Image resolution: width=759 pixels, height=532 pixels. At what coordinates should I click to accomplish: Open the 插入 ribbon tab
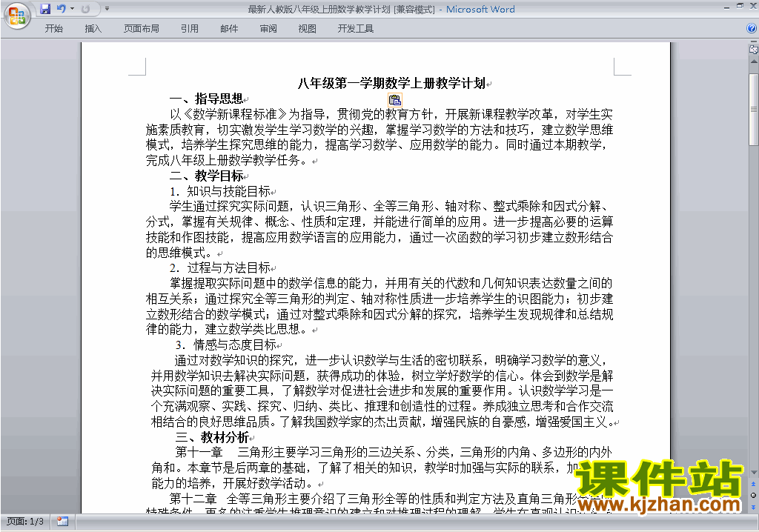tap(93, 29)
